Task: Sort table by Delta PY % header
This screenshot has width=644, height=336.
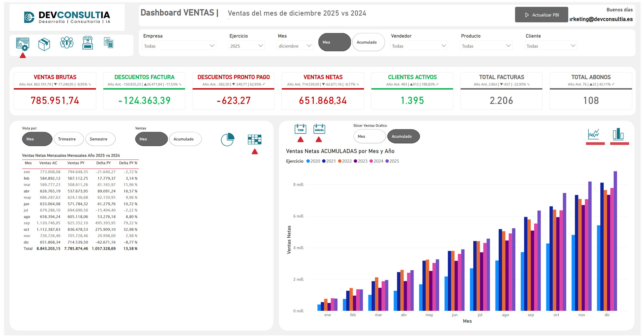Action: pyautogui.click(x=128, y=163)
